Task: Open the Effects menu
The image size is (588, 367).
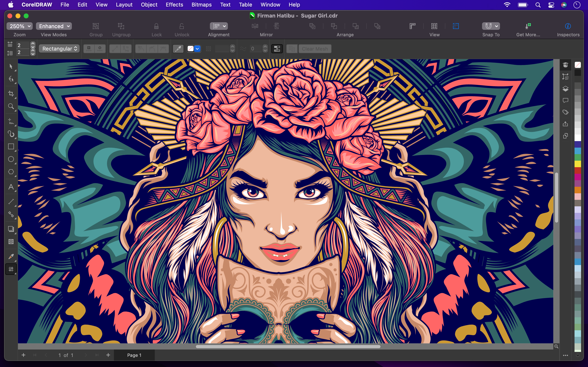Action: click(174, 5)
